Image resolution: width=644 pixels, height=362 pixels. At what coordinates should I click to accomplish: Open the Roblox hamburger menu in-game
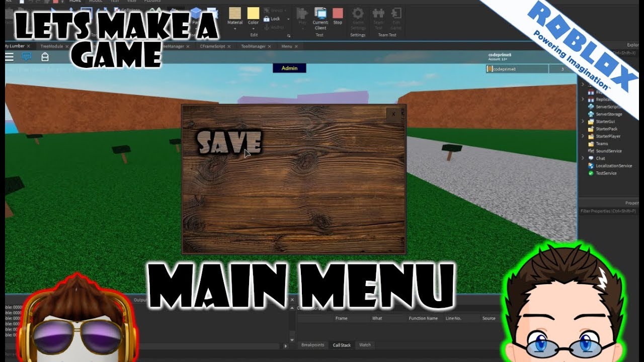coord(9,57)
